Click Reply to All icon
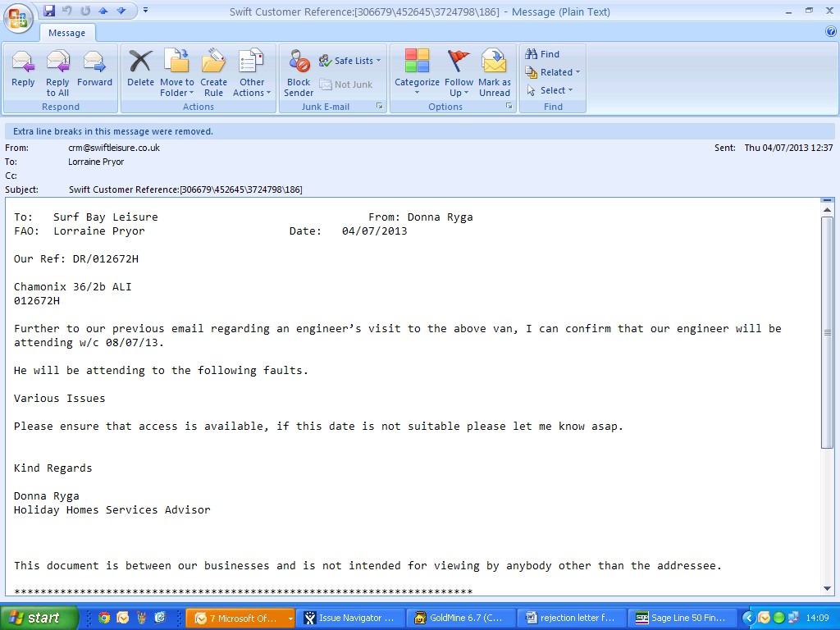The image size is (840, 630). [x=57, y=73]
